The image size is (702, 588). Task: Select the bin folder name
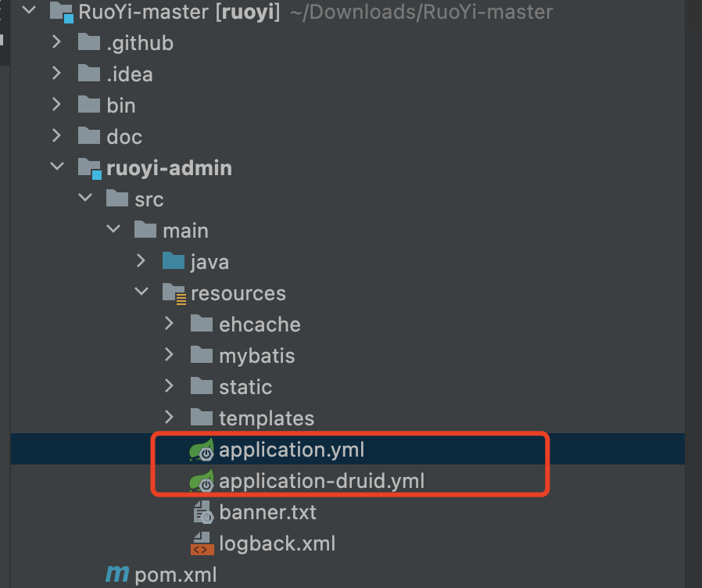point(121,106)
